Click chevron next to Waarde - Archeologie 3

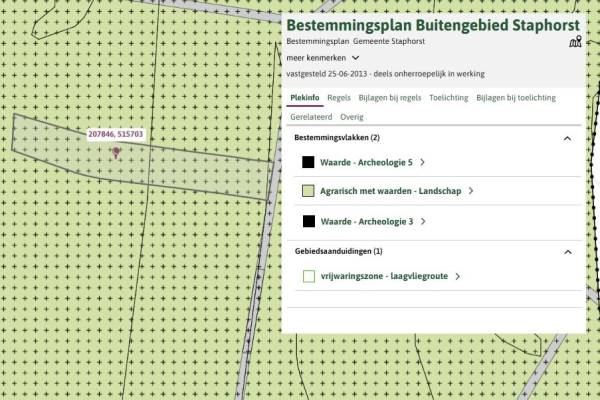(423, 221)
